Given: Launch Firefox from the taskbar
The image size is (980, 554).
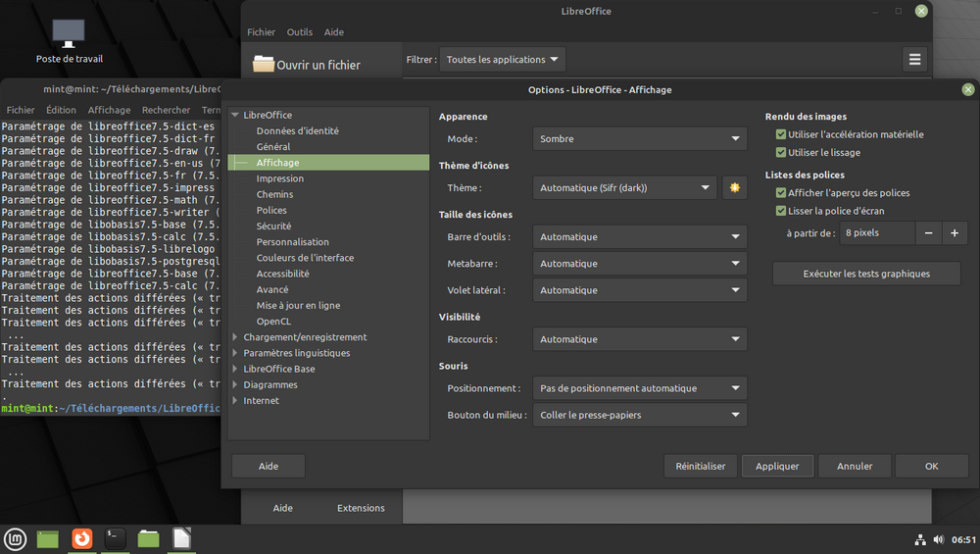Looking at the screenshot, I should tap(82, 538).
